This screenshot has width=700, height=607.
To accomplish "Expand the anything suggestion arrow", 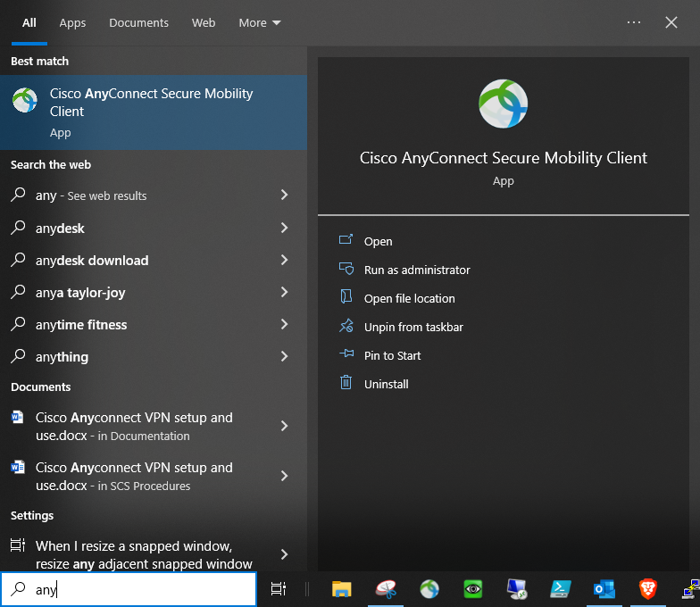I will (284, 356).
